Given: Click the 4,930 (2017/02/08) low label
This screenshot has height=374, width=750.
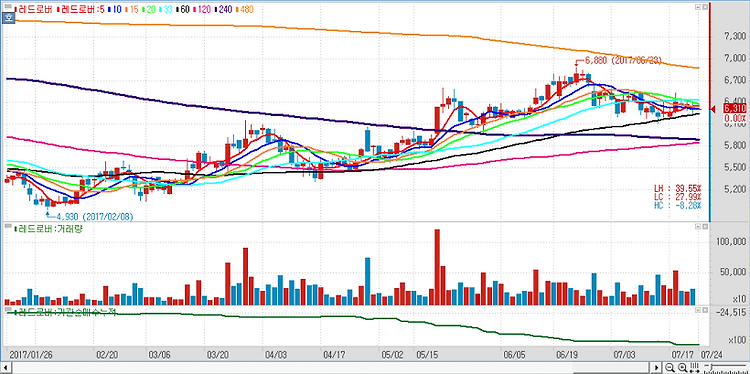Looking at the screenshot, I should pyautogui.click(x=94, y=217).
